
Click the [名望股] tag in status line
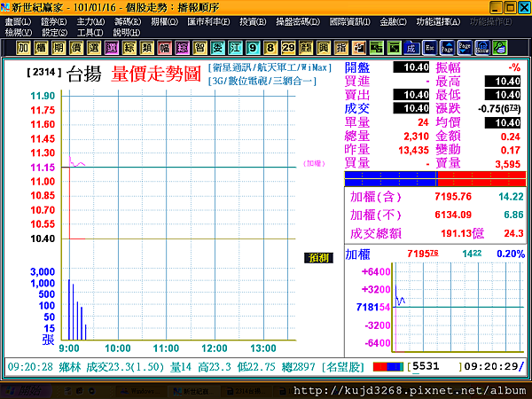click(342, 367)
